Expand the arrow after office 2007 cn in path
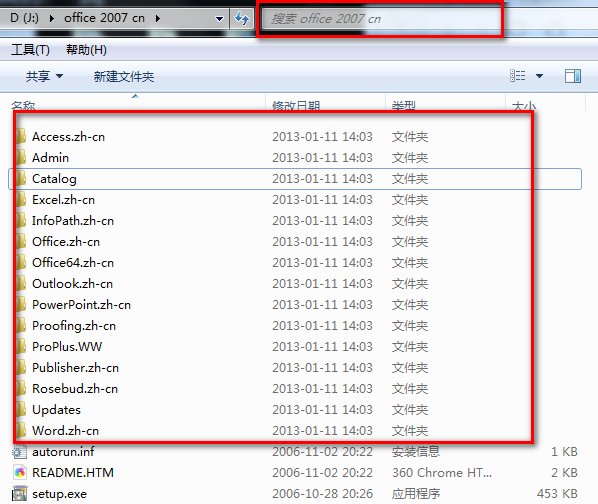598x504 pixels. pos(158,18)
